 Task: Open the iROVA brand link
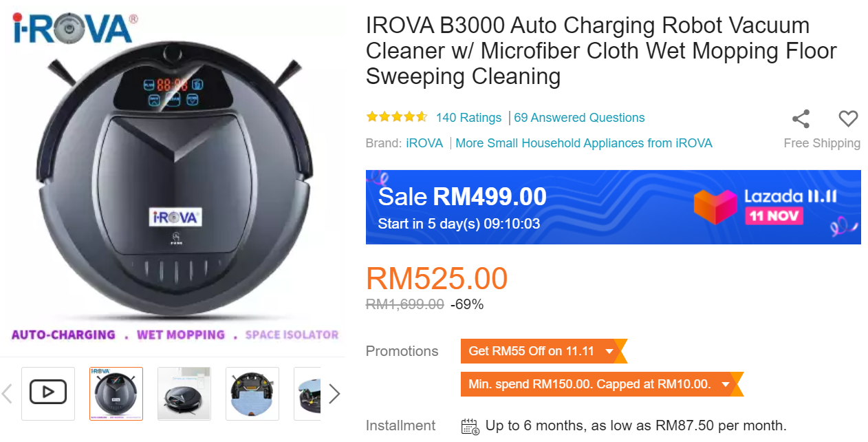click(424, 143)
